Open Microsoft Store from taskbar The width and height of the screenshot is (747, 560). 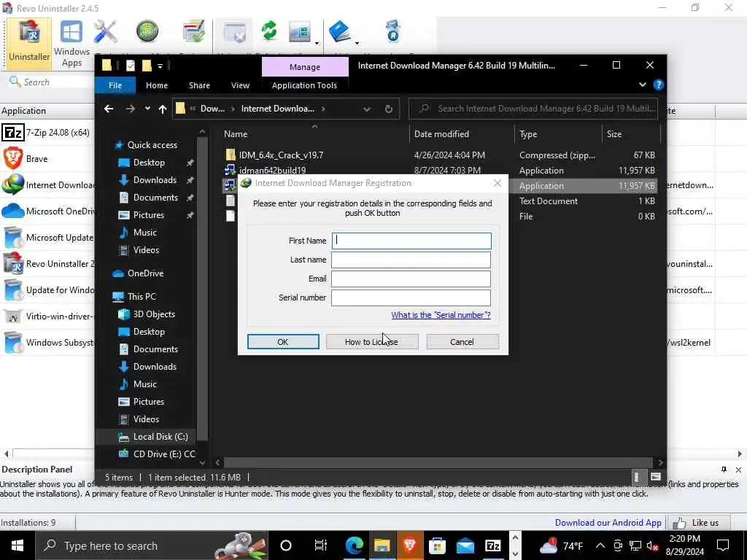(x=437, y=545)
